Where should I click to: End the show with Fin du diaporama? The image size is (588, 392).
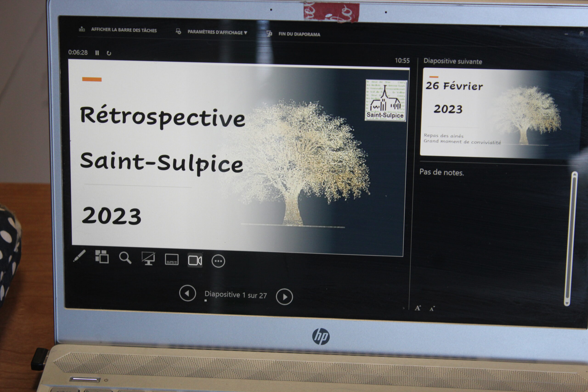(299, 34)
